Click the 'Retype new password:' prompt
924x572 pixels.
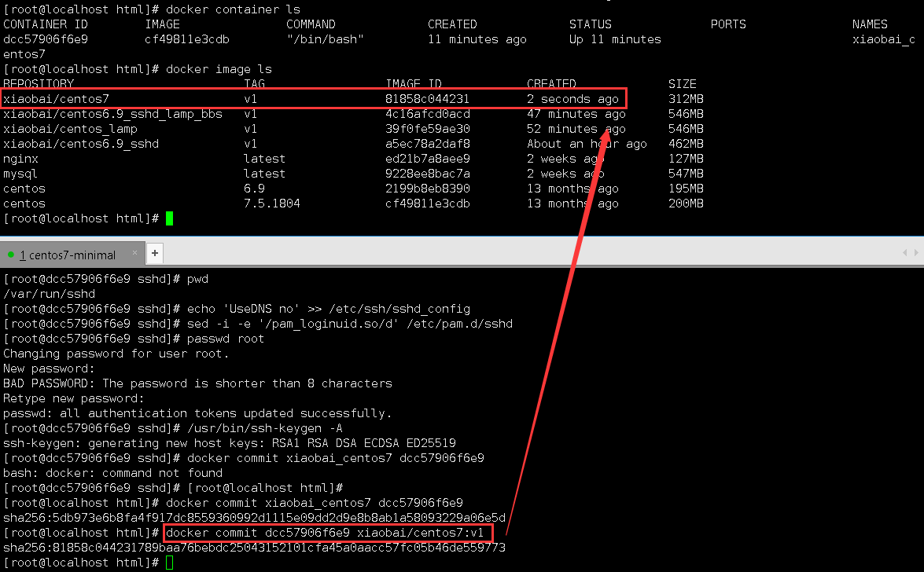coord(74,399)
